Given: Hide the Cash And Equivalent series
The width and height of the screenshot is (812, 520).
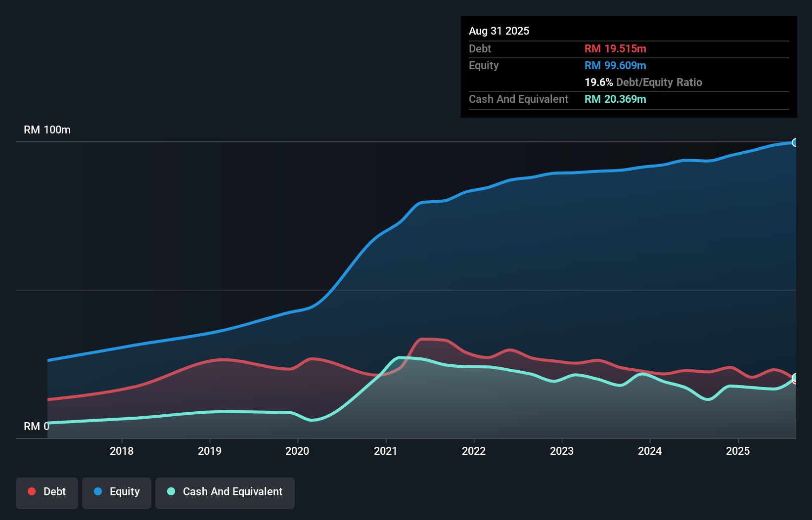Looking at the screenshot, I should 225,491.
